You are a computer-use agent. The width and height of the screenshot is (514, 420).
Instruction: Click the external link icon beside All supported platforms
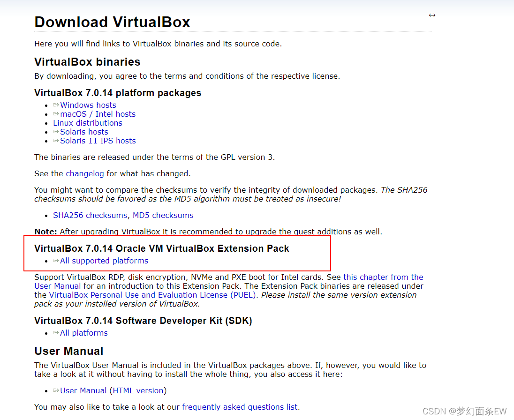point(56,261)
